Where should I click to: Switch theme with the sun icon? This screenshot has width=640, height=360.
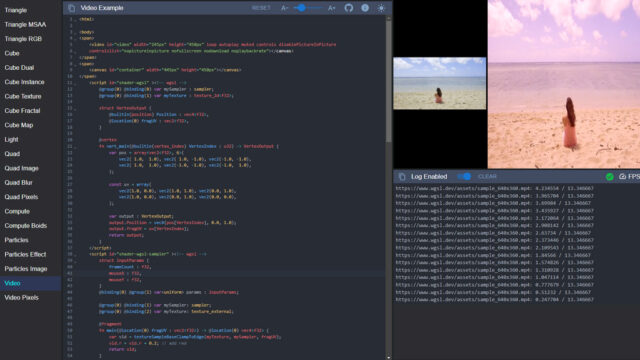pyautogui.click(x=381, y=8)
